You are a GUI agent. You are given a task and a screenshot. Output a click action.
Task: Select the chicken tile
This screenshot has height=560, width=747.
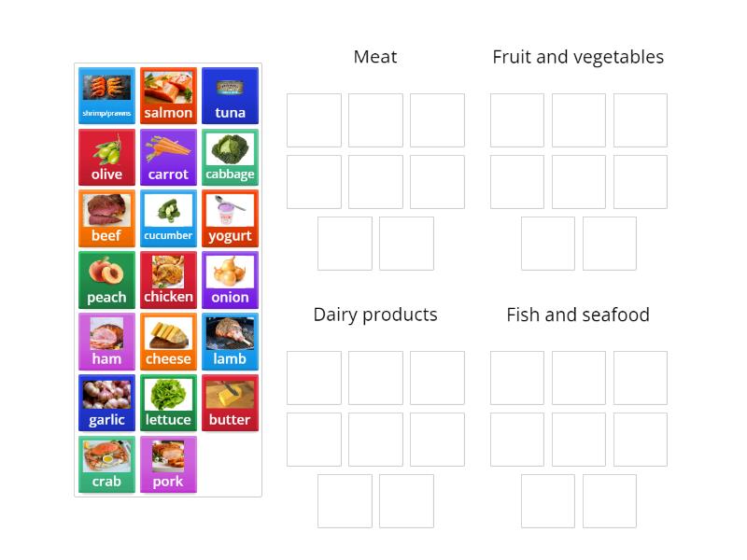tap(168, 280)
